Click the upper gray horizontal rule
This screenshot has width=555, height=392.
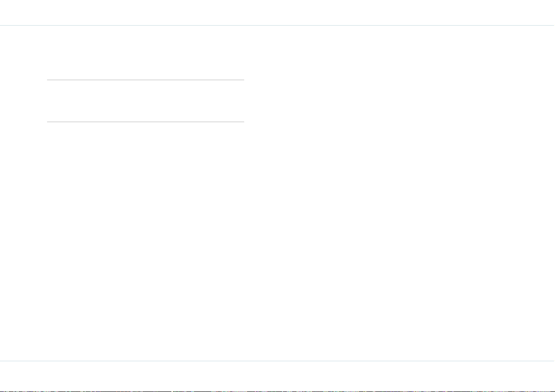(145, 80)
